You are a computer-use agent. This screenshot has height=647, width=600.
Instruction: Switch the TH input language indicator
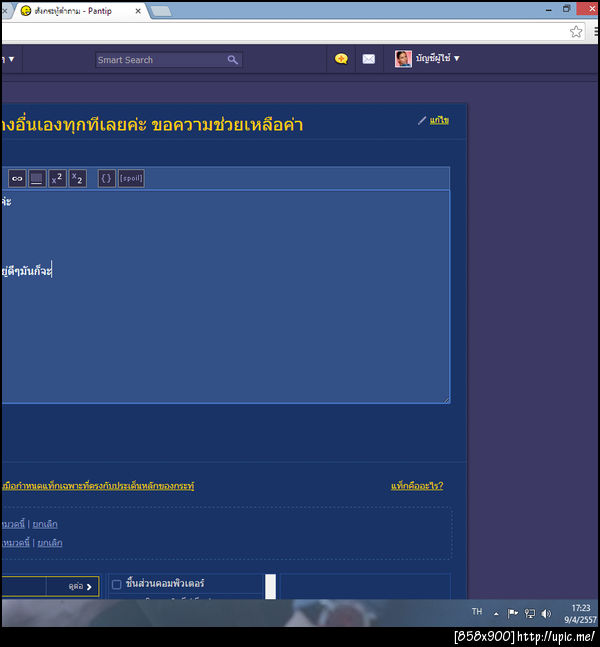pos(477,612)
